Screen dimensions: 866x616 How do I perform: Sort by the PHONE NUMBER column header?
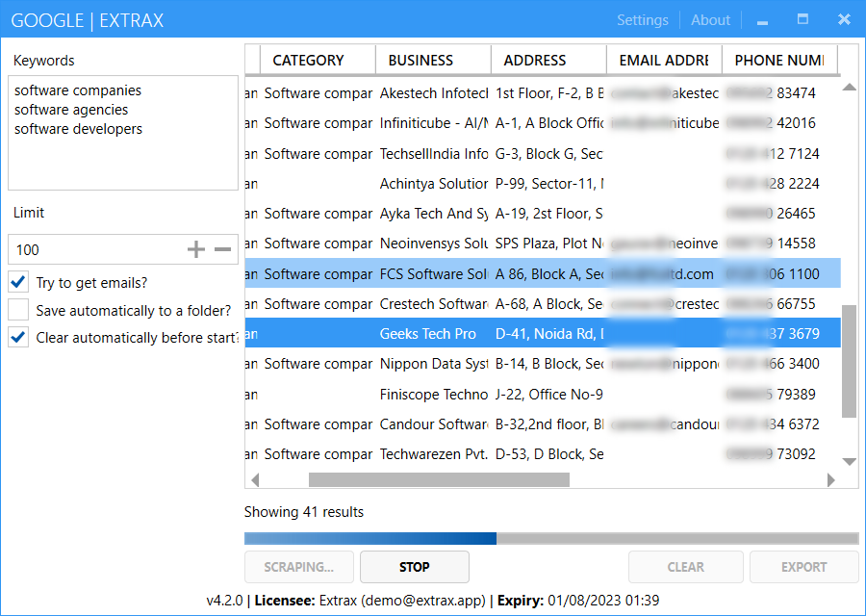[779, 60]
